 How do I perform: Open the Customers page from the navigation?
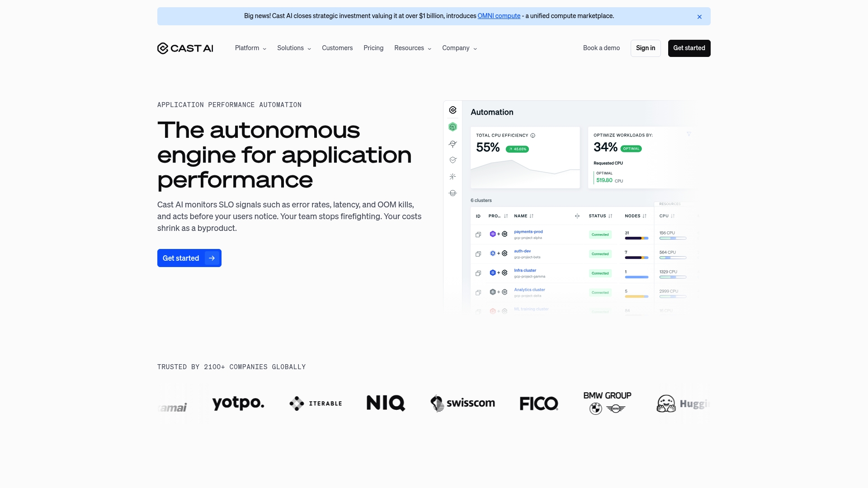pyautogui.click(x=337, y=48)
